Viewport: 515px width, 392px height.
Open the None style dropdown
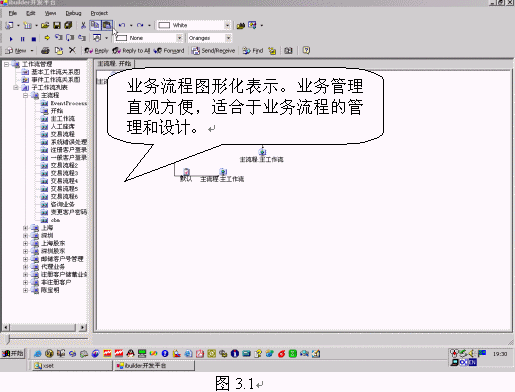[179, 38]
